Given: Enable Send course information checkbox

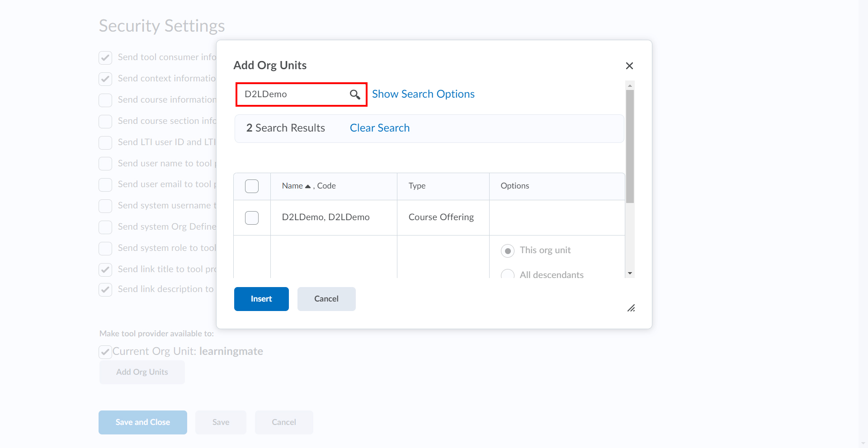Looking at the screenshot, I should tap(105, 100).
